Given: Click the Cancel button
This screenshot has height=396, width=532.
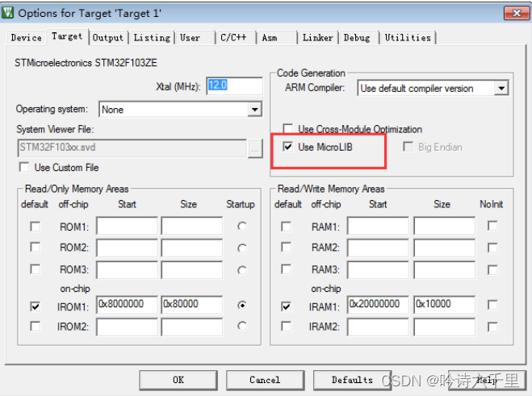Looking at the screenshot, I should (265, 380).
